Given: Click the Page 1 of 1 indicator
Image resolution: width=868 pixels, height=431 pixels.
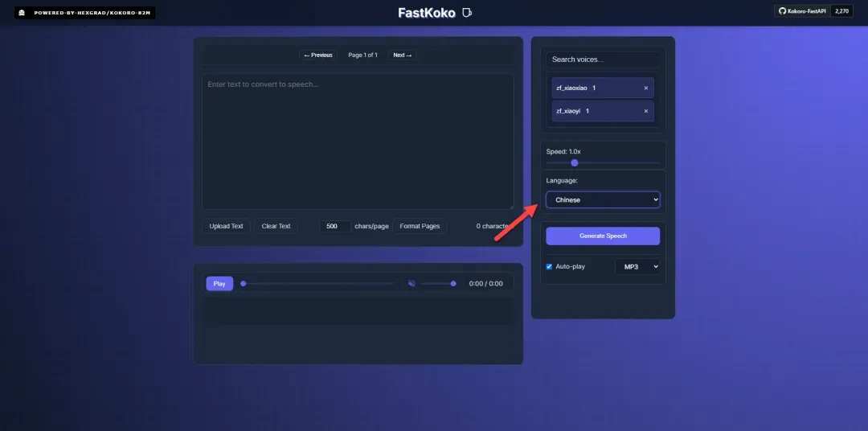Looking at the screenshot, I should pos(362,55).
